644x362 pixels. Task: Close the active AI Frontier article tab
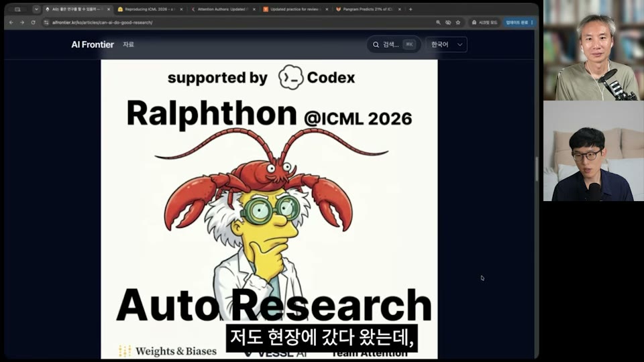point(109,9)
